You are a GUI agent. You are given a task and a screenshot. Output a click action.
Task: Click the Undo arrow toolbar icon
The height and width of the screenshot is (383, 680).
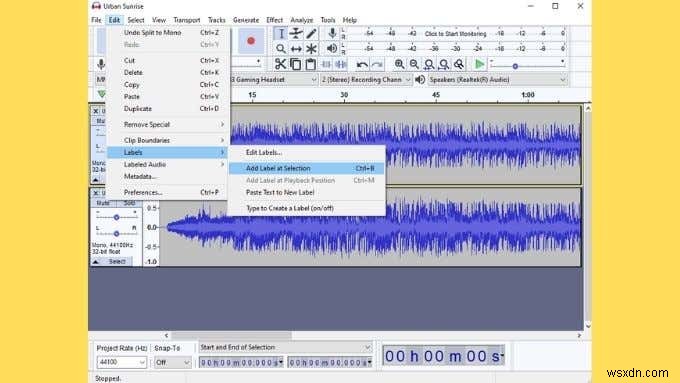[362, 65]
